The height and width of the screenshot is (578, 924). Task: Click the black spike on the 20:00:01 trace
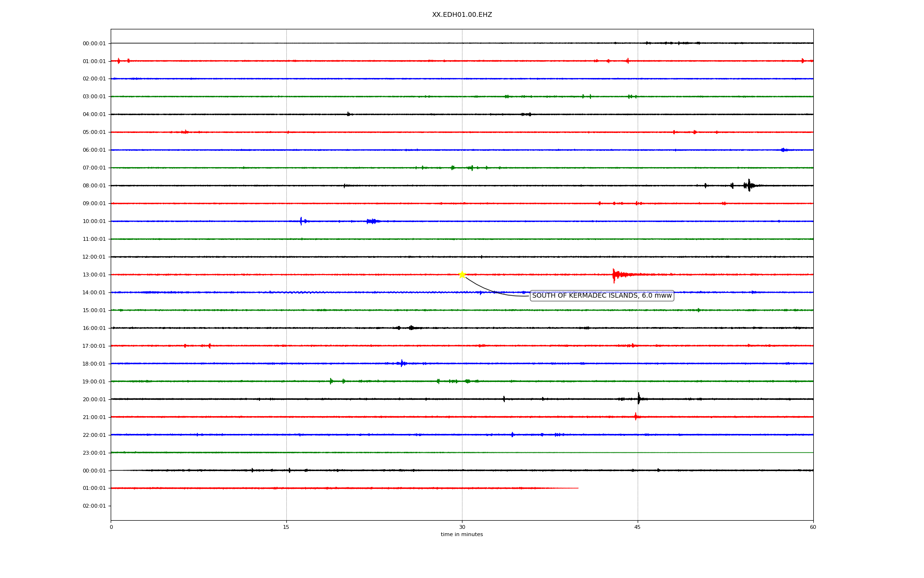[x=639, y=399]
